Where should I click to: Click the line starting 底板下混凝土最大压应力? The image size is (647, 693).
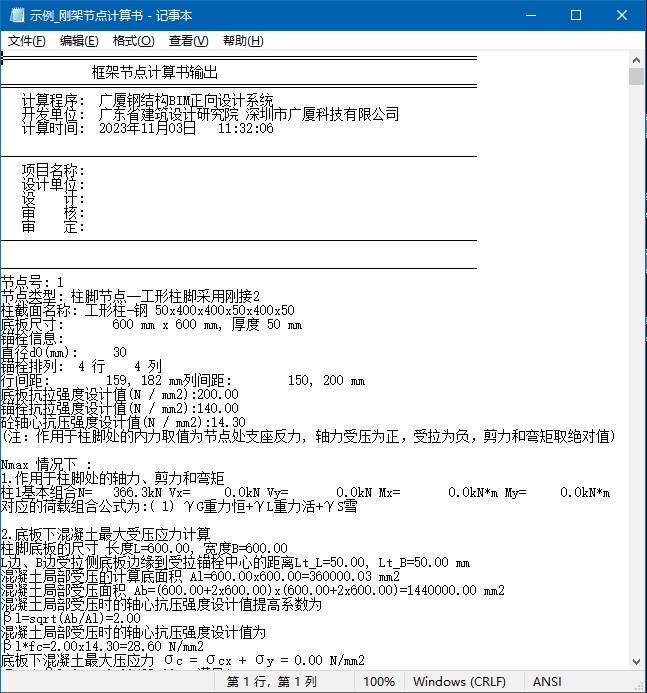coord(183,661)
